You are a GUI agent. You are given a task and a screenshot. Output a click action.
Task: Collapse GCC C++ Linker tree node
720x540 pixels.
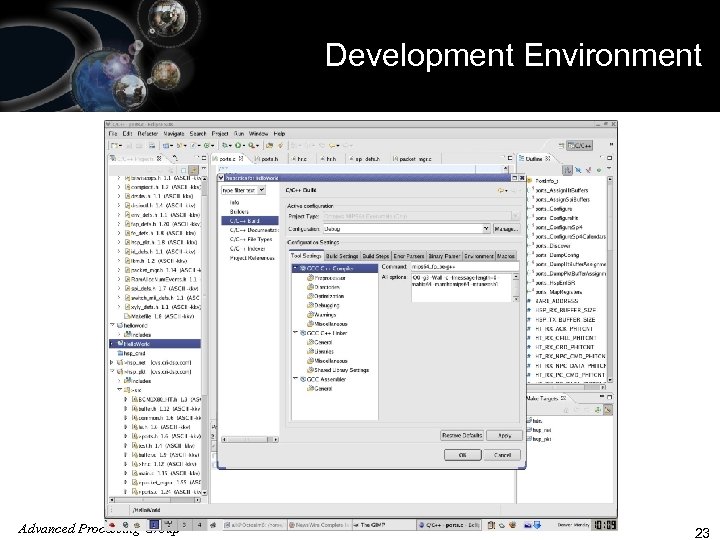pyautogui.click(x=295, y=333)
